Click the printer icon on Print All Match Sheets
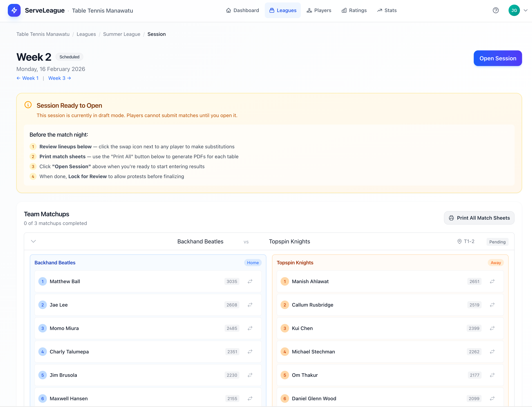 point(452,218)
